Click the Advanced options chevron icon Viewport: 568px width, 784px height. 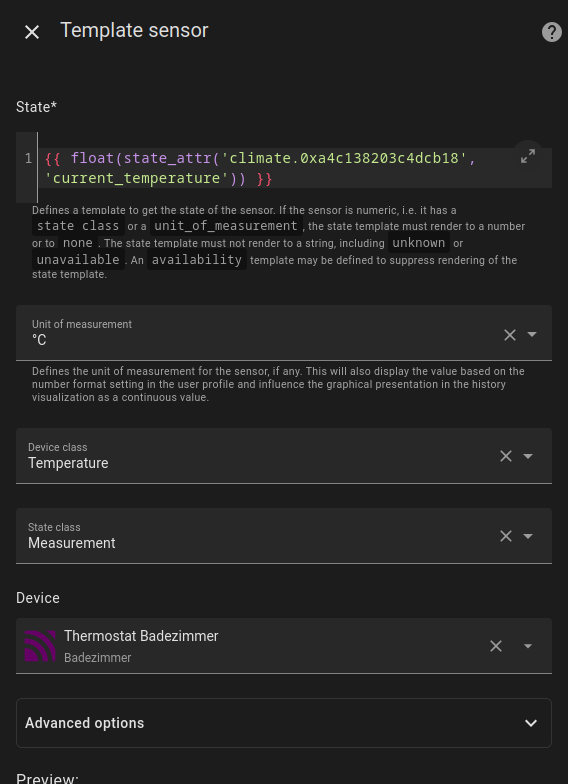(x=530, y=723)
